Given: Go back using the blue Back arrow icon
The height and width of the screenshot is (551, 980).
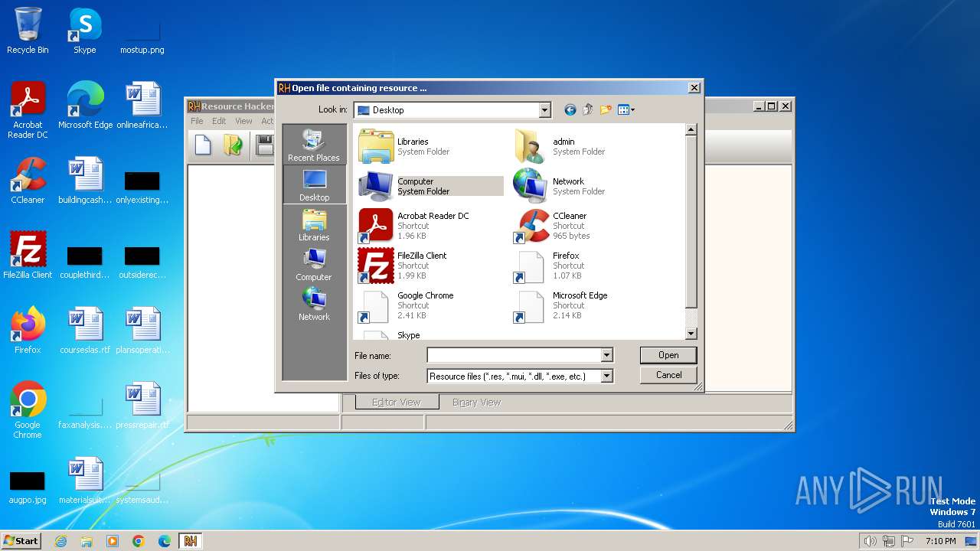Looking at the screenshot, I should pyautogui.click(x=570, y=110).
